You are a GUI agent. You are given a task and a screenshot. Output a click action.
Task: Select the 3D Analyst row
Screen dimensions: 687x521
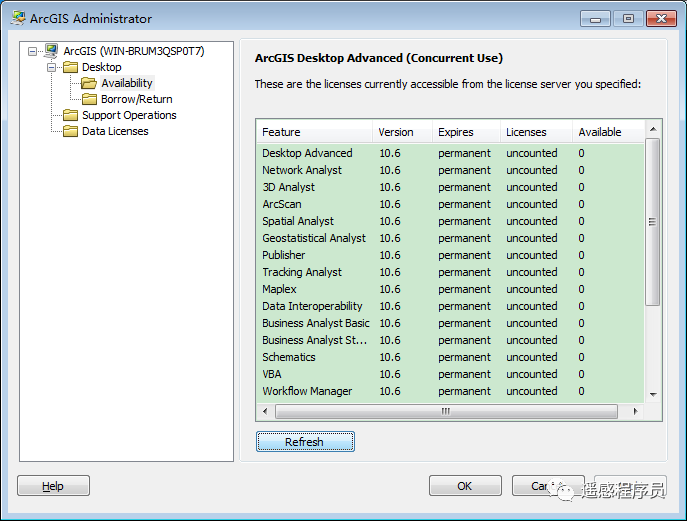[x=450, y=187]
